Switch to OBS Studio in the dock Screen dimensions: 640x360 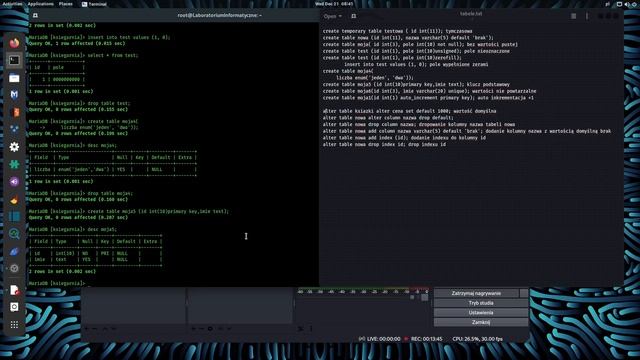[14, 269]
